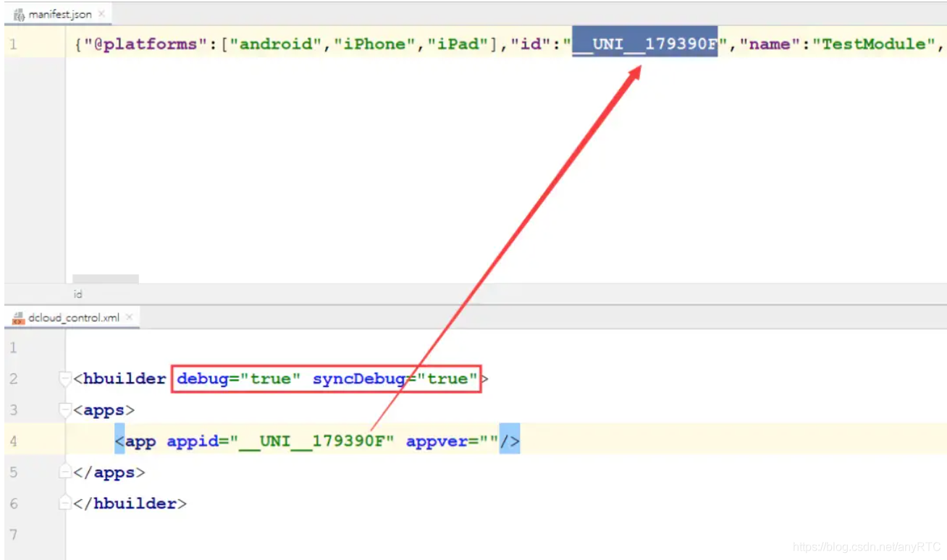Click the id breadcrumb below manifest editor

tap(78, 294)
